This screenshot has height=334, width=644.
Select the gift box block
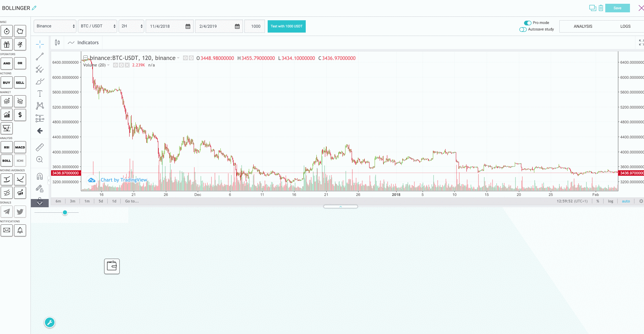[7, 45]
